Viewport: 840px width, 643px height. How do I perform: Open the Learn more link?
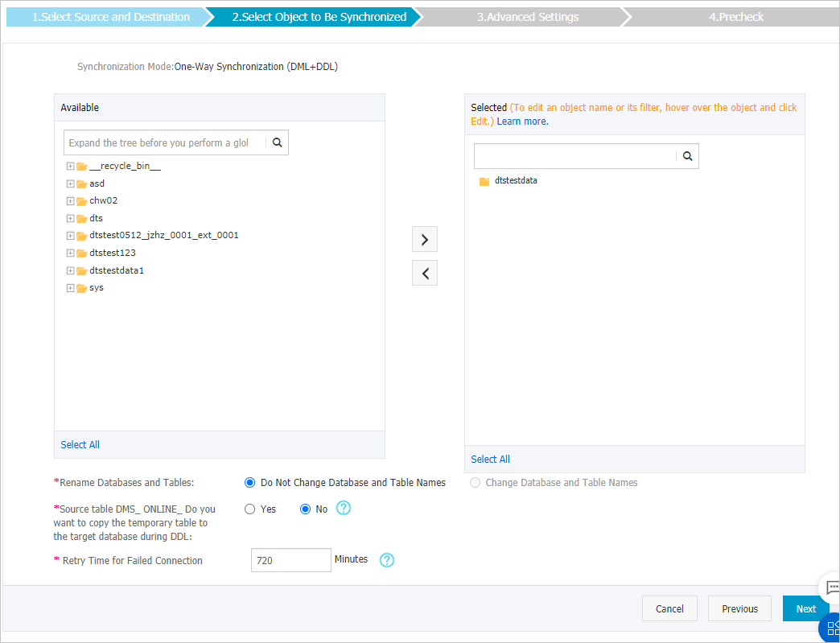[522, 121]
